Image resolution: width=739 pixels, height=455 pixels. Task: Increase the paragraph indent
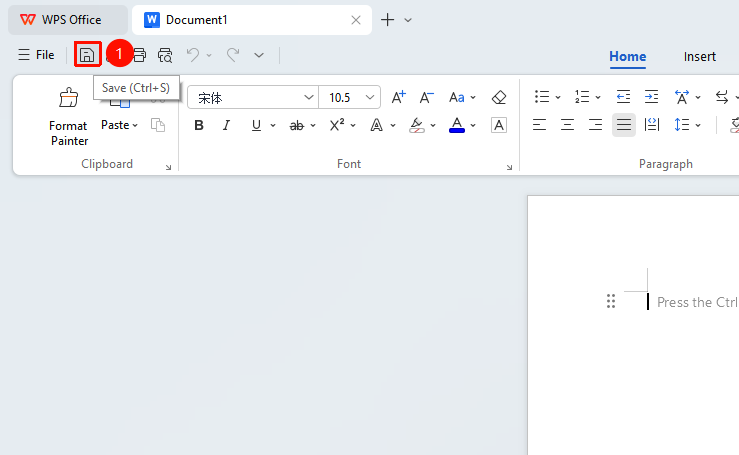651,97
